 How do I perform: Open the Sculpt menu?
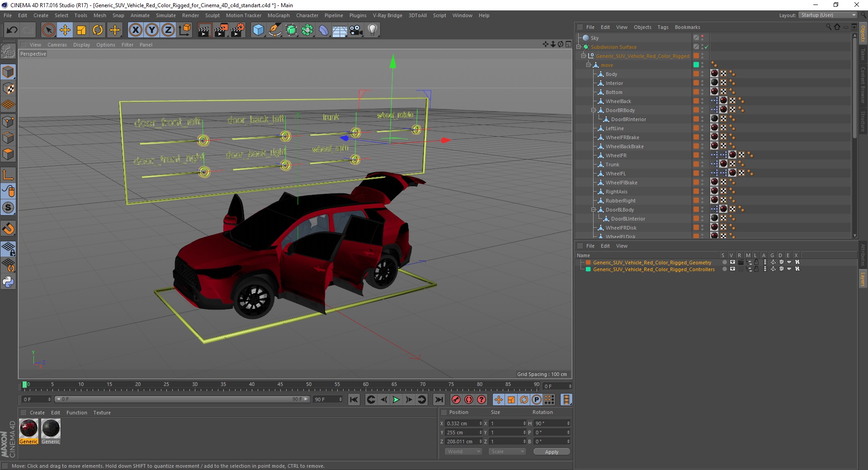[212, 15]
